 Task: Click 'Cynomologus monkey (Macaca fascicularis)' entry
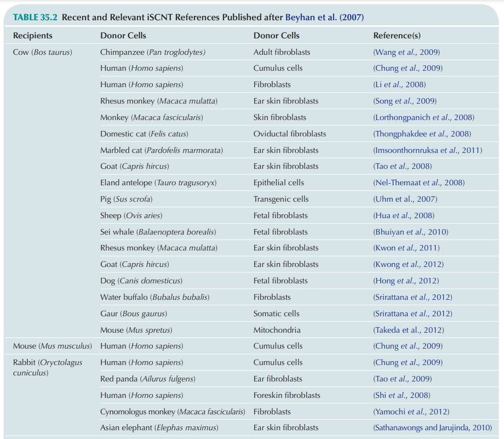click(173, 412)
